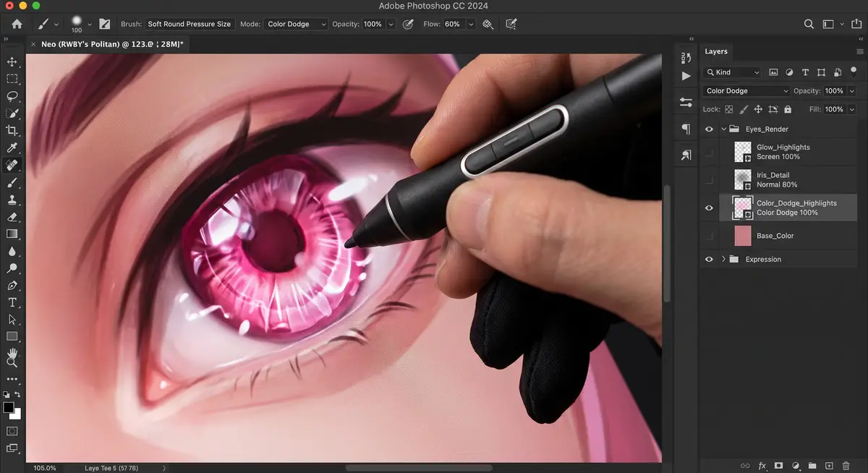Click the Home icon in options bar
Image resolution: width=868 pixels, height=473 pixels.
click(x=17, y=24)
